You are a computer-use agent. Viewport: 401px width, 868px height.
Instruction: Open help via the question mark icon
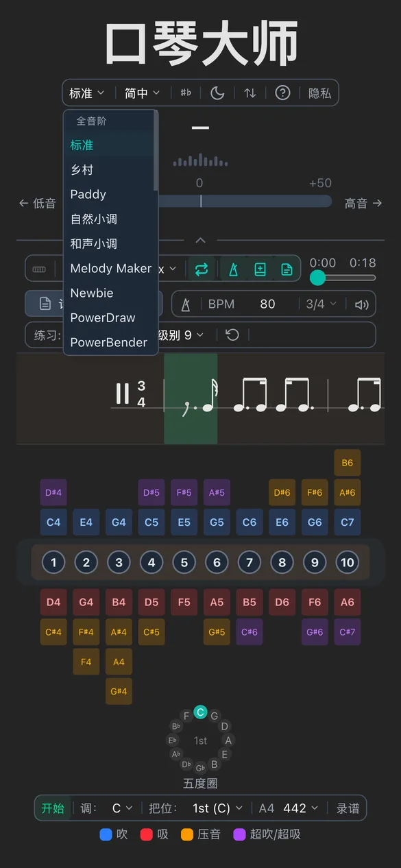click(x=282, y=92)
